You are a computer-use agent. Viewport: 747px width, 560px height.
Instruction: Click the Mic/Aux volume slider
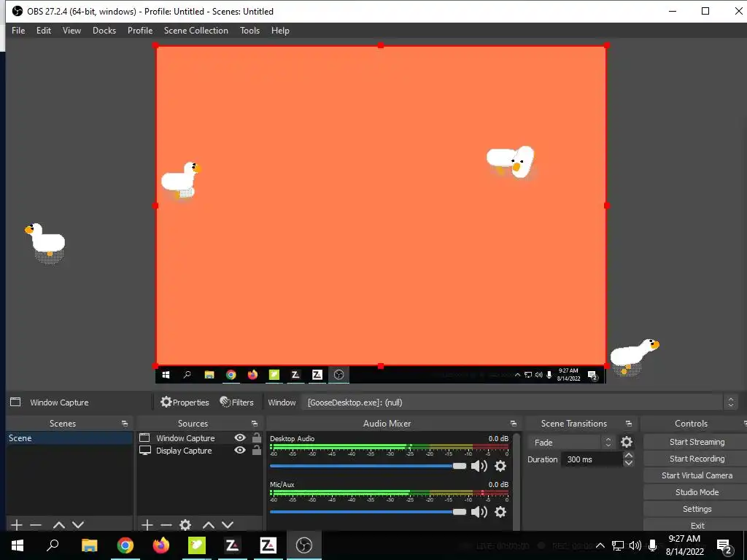pos(368,512)
